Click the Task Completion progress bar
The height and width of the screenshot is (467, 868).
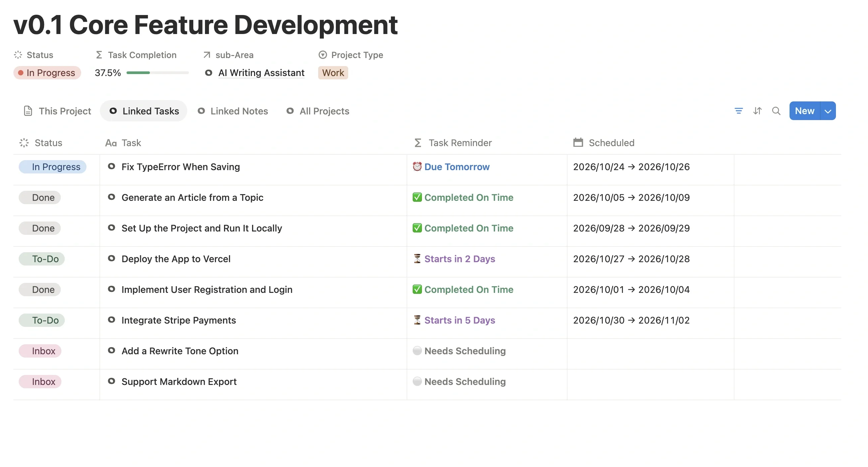[158, 73]
